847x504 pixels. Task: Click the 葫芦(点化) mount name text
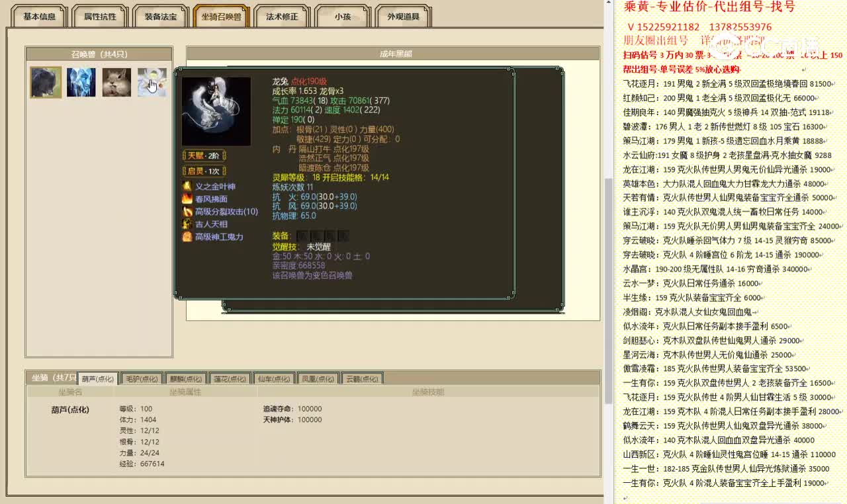[70, 409]
